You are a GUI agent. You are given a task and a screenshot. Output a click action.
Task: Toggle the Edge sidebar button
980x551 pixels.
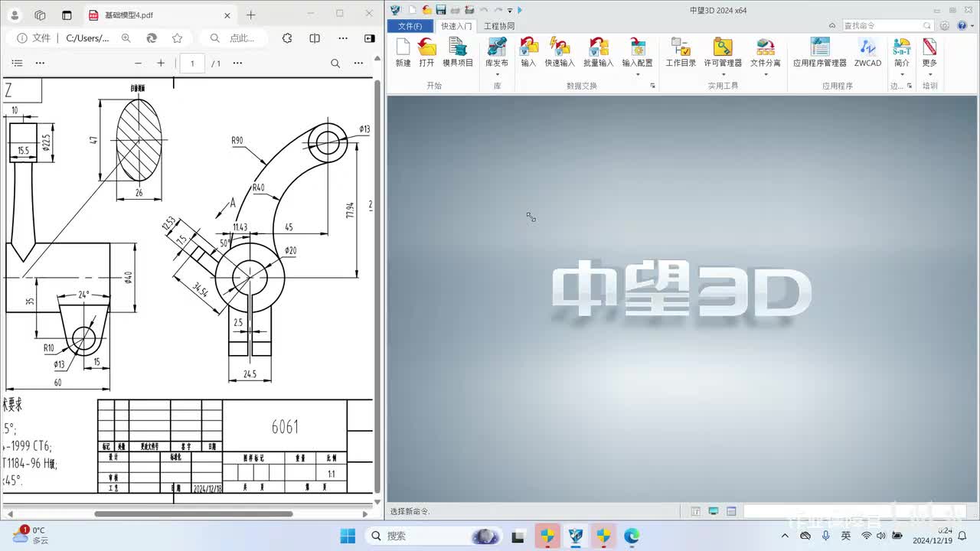[x=370, y=38]
